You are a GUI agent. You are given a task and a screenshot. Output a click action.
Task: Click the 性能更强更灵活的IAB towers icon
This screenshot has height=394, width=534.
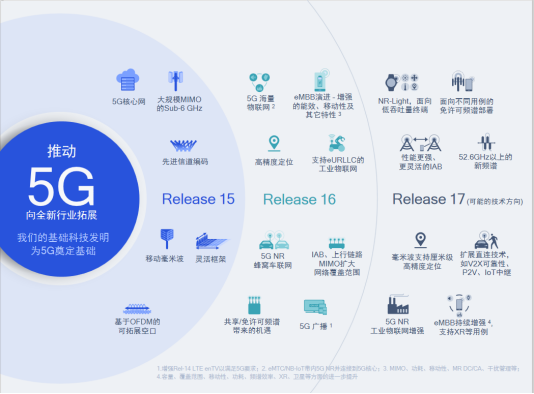click(421, 143)
